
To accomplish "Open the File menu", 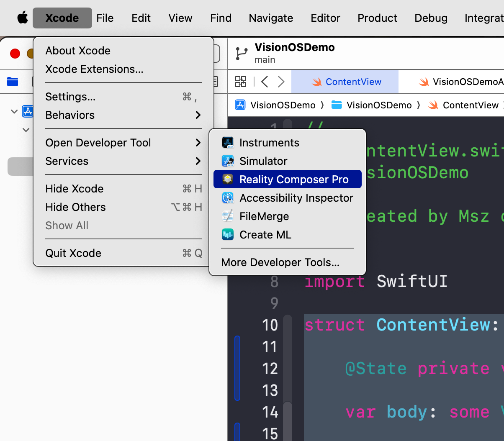I will coord(105,18).
